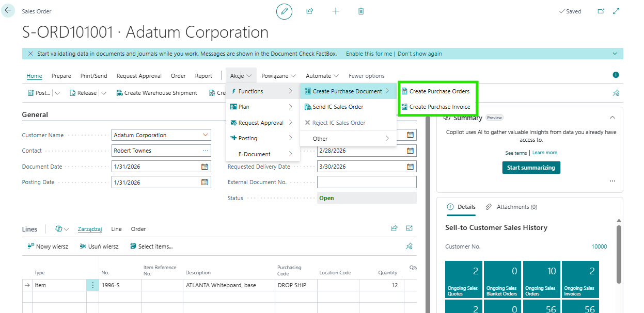Open the Posting submenu
The image size is (644, 313).
click(x=262, y=138)
